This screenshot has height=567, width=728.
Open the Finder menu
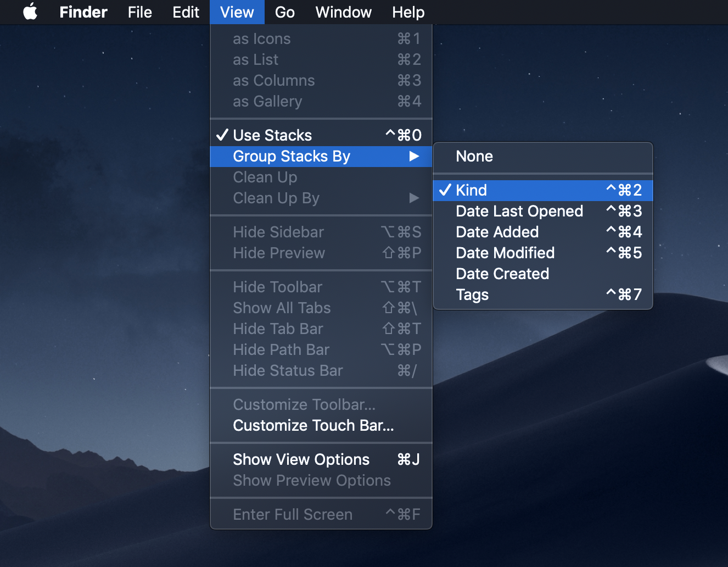pos(83,12)
